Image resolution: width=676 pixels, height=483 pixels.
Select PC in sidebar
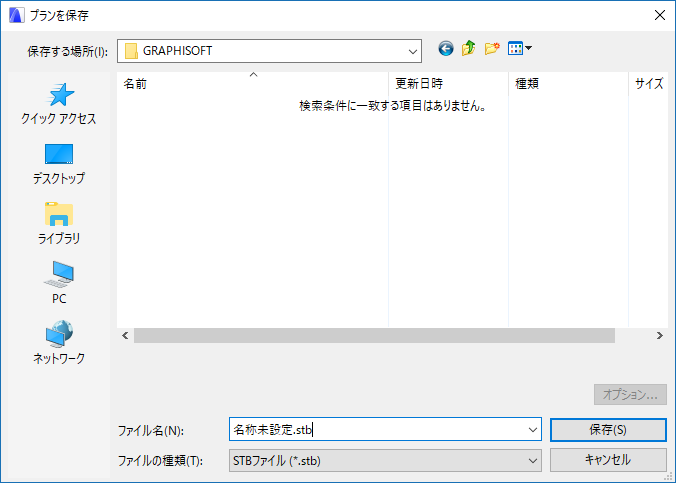[59, 283]
